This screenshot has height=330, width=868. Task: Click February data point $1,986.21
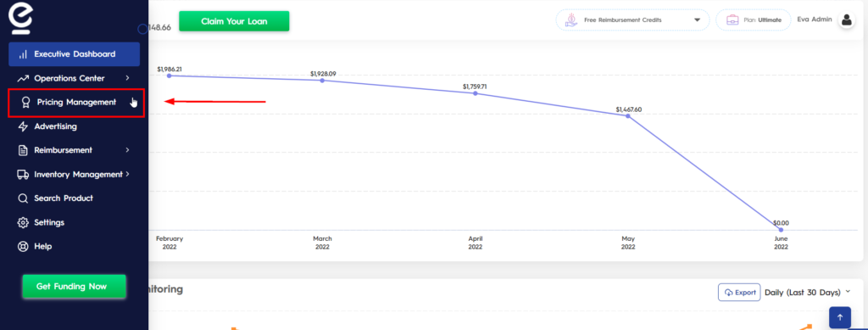[170, 76]
